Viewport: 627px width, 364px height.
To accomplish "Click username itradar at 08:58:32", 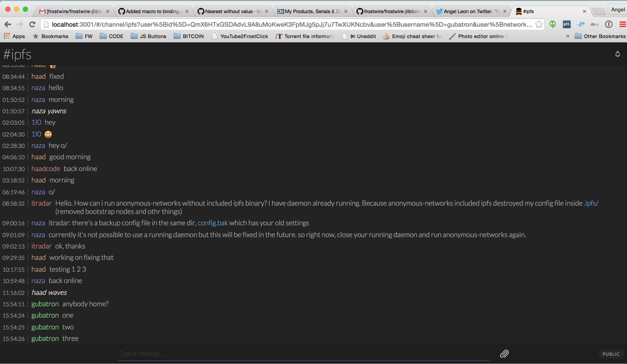I will pyautogui.click(x=41, y=203).
